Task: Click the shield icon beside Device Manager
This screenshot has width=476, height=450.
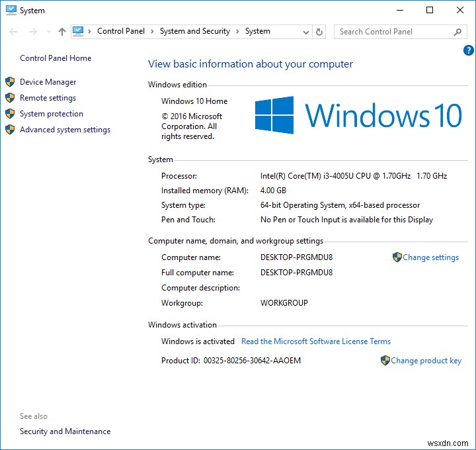Action: (10, 82)
